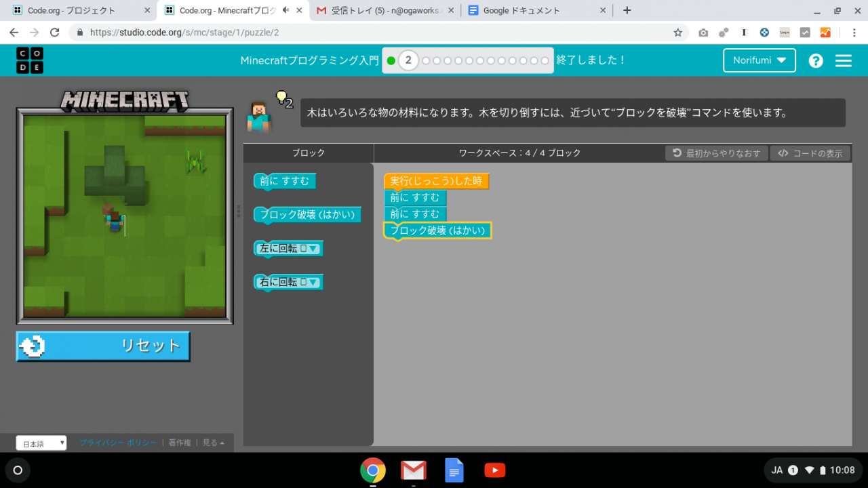Click the Code.org logo
Screen dimensions: 868x488
point(30,60)
